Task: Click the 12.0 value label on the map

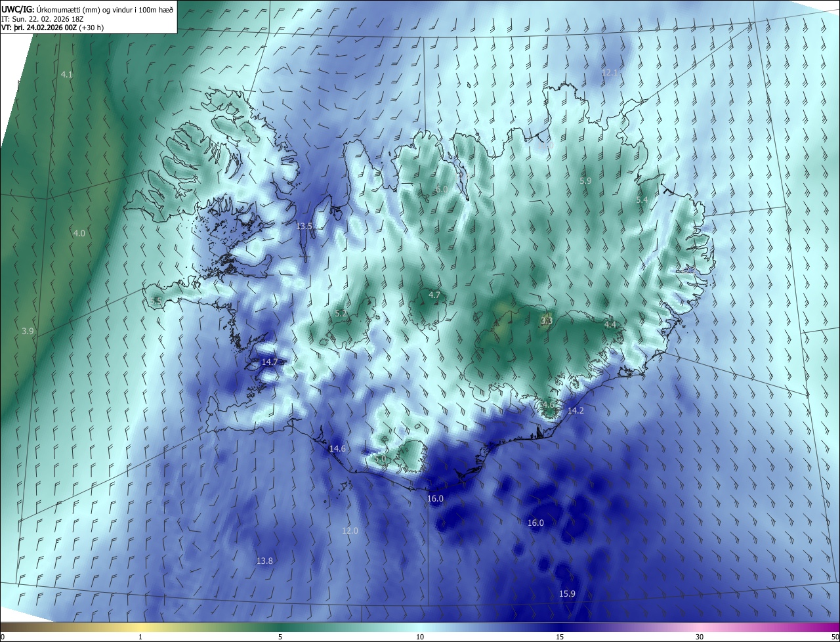Action: click(350, 531)
